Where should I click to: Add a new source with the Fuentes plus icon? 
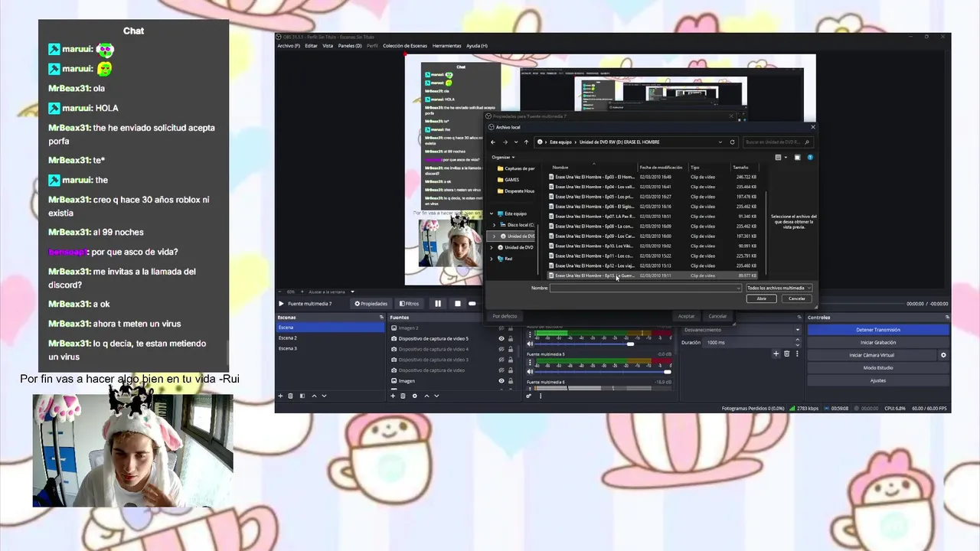click(x=393, y=396)
